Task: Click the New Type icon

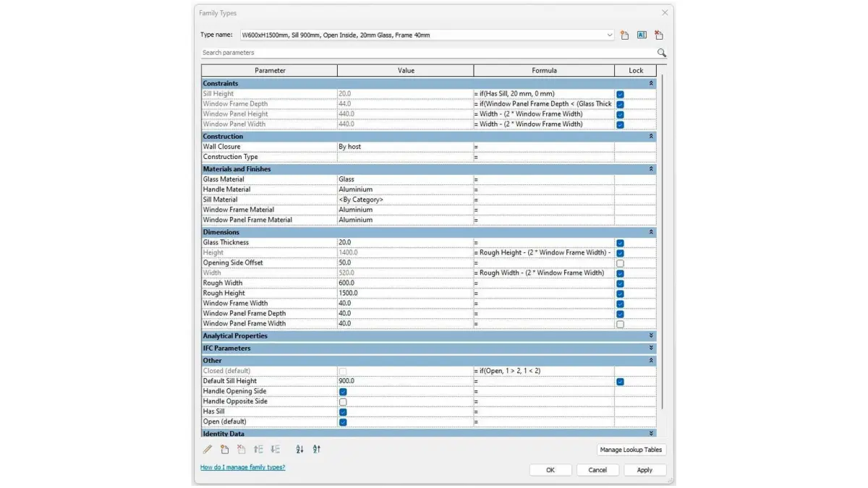Action: 625,35
